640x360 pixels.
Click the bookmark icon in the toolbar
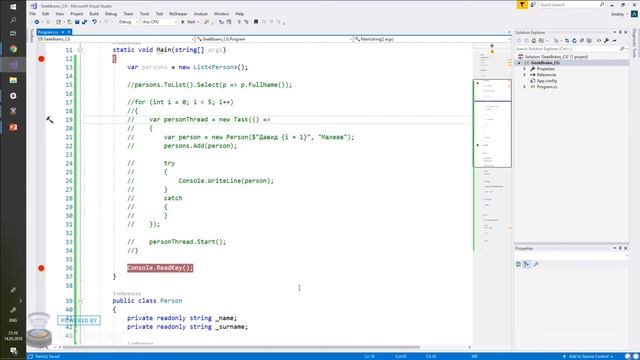point(256,22)
